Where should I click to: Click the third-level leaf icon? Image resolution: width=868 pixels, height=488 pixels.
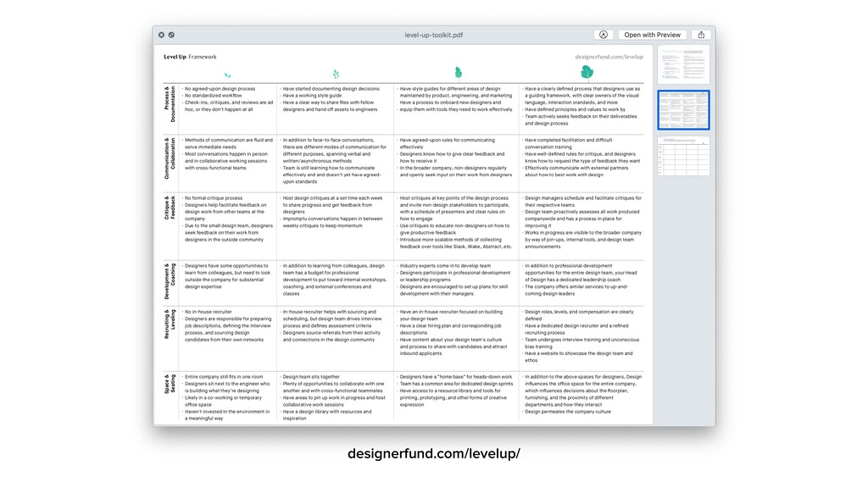pos(458,73)
